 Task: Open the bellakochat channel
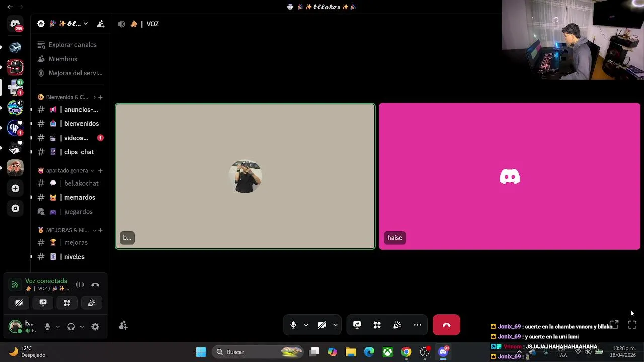tap(70, 183)
